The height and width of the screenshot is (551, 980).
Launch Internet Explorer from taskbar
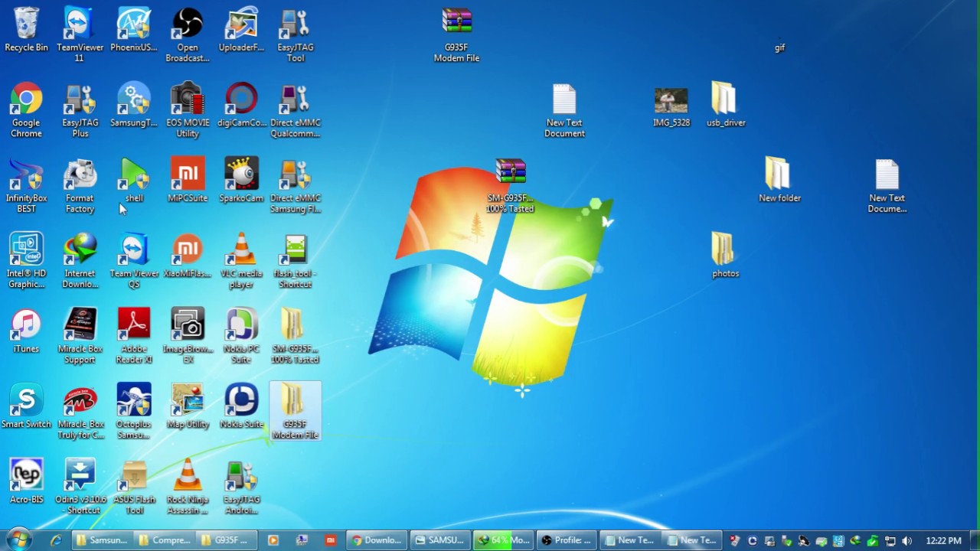56,540
